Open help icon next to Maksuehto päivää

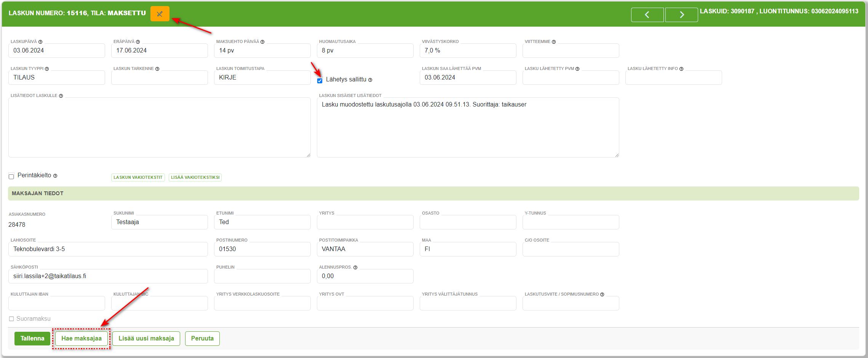(x=262, y=42)
